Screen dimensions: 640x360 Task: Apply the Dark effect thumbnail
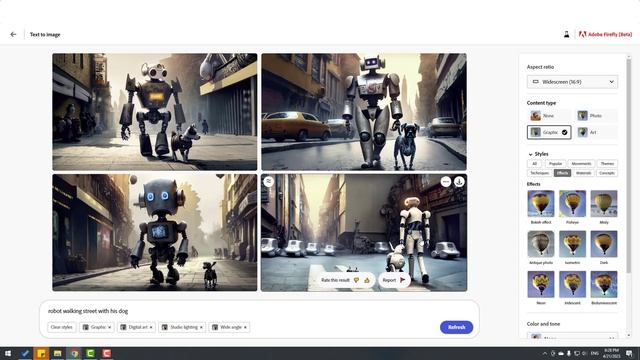604,244
